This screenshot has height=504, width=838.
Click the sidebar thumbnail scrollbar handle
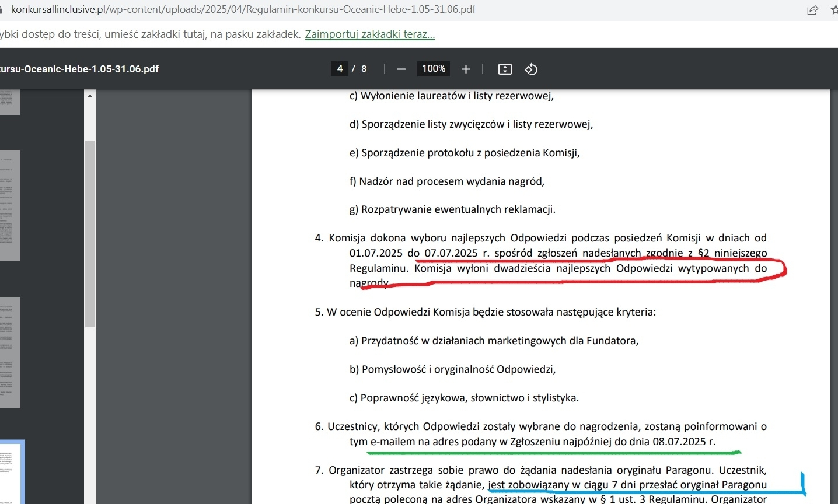90,233
